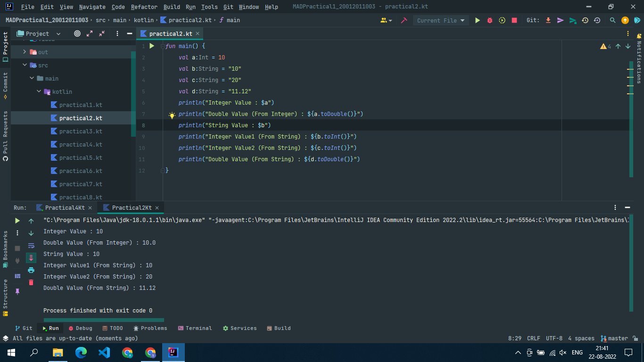The image size is (644, 362).
Task: Open the Tools menu
Action: (x=209, y=7)
